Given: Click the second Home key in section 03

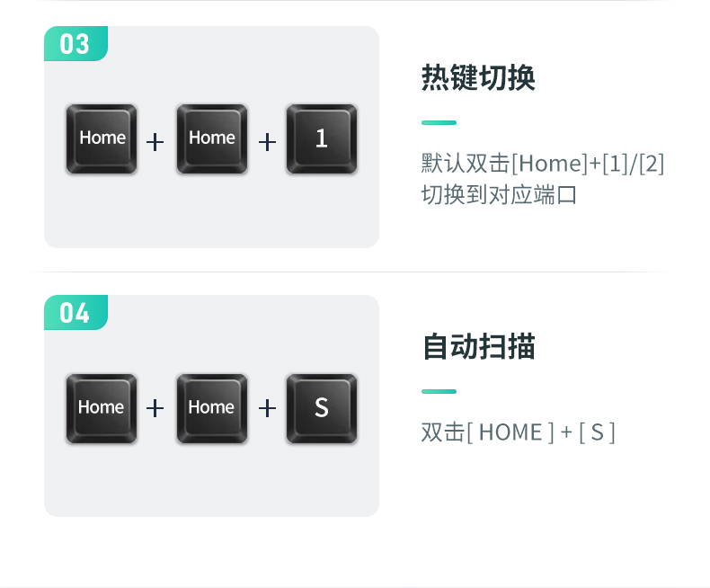Looking at the screenshot, I should tap(212, 139).
